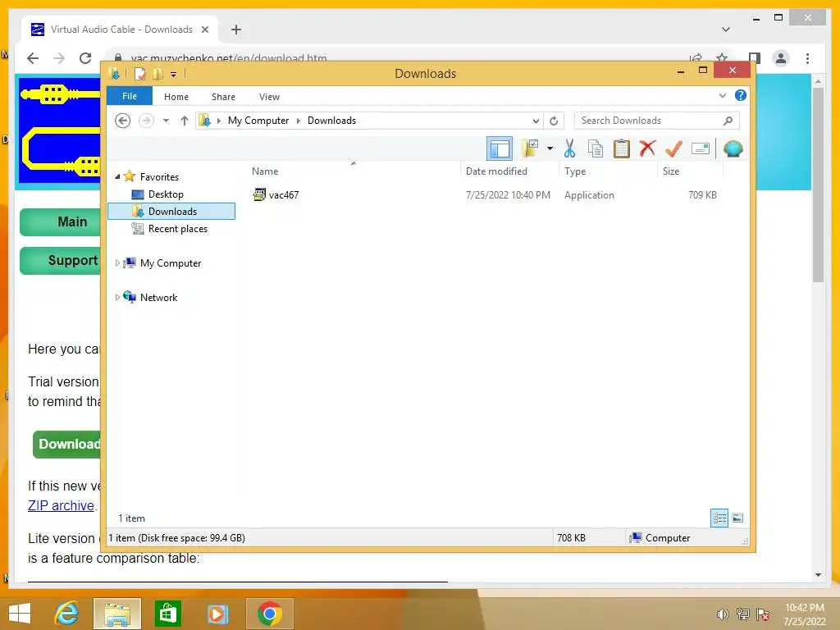The height and width of the screenshot is (630, 840).
Task: Open the View ribbon tab
Action: pyautogui.click(x=269, y=97)
